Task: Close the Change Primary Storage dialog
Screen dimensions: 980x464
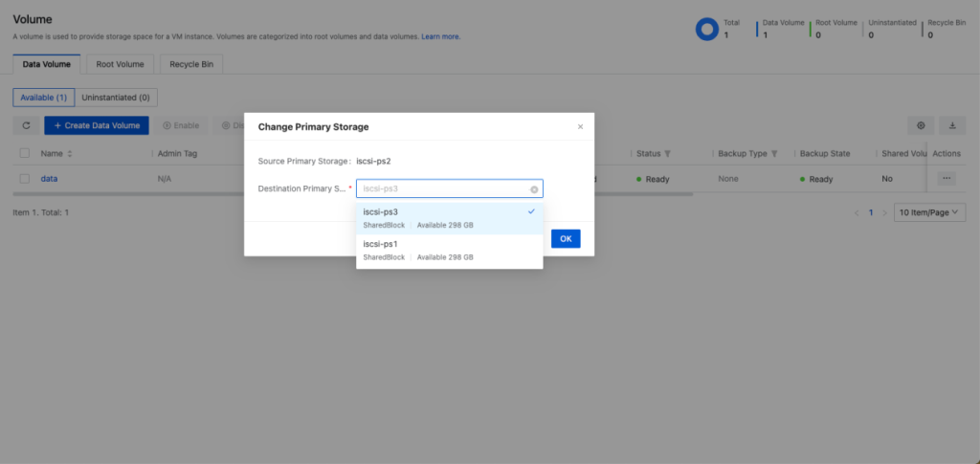Action: (x=579, y=126)
